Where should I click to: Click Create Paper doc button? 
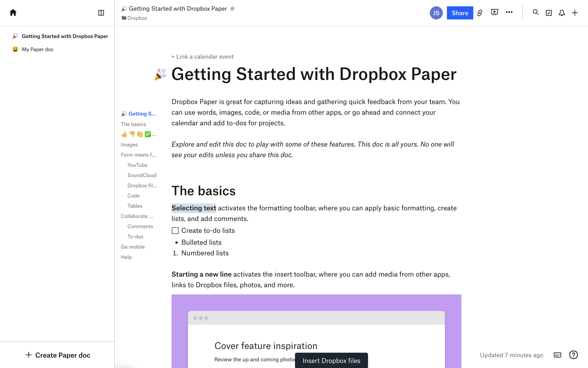point(58,355)
